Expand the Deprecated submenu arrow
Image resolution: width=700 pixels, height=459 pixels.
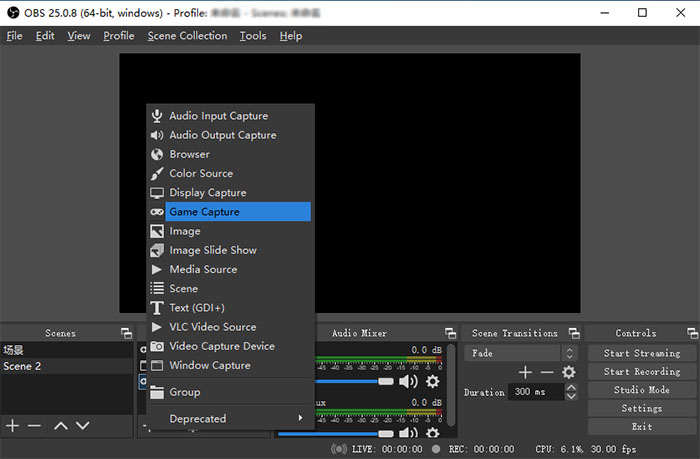(300, 418)
